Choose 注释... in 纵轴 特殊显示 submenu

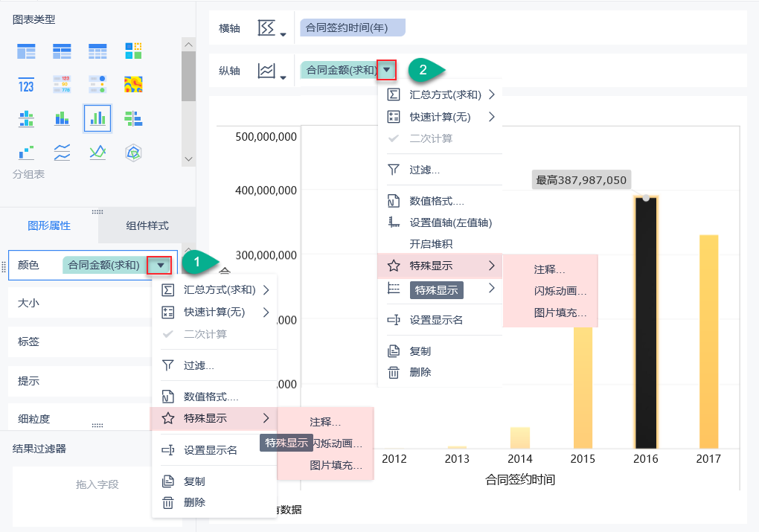click(x=550, y=269)
